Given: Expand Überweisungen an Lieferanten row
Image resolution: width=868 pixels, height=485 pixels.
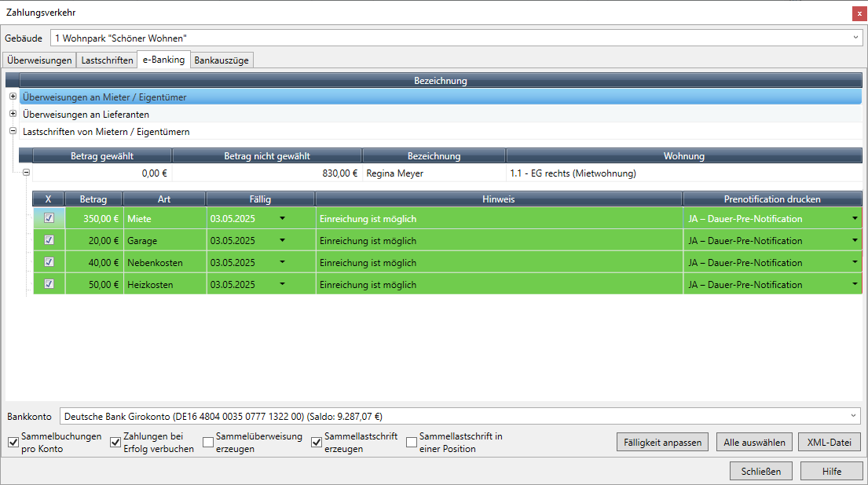Looking at the screenshot, I should click(x=13, y=115).
